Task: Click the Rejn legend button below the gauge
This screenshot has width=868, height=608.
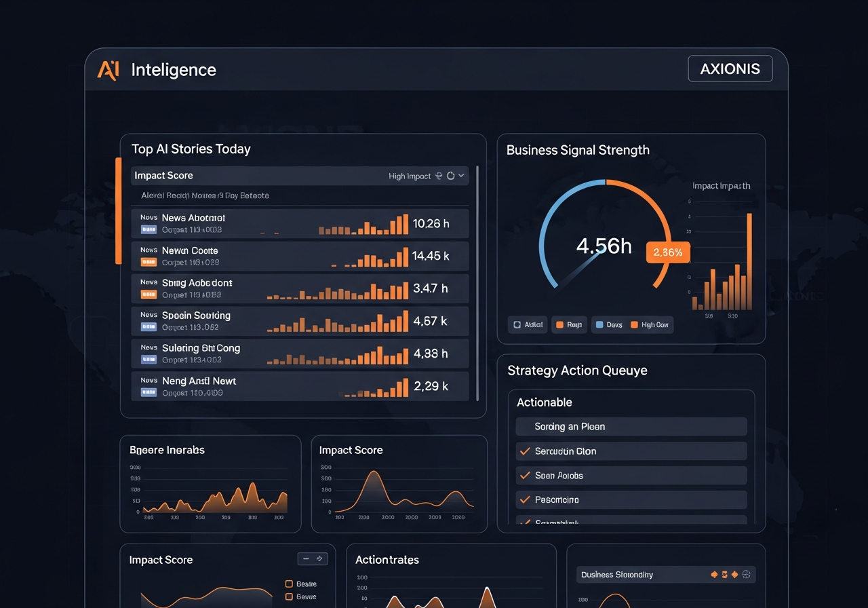Action: (569, 324)
